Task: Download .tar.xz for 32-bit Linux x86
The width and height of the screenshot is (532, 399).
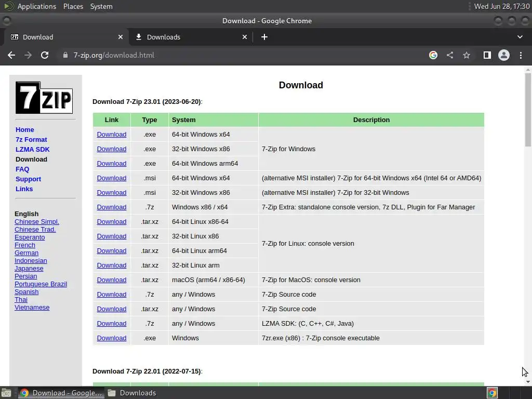Action: click(x=112, y=236)
